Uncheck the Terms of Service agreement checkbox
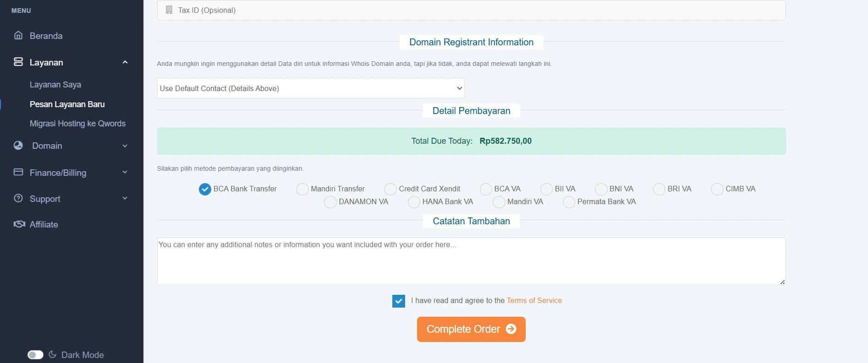The width and height of the screenshot is (868, 363). [398, 301]
